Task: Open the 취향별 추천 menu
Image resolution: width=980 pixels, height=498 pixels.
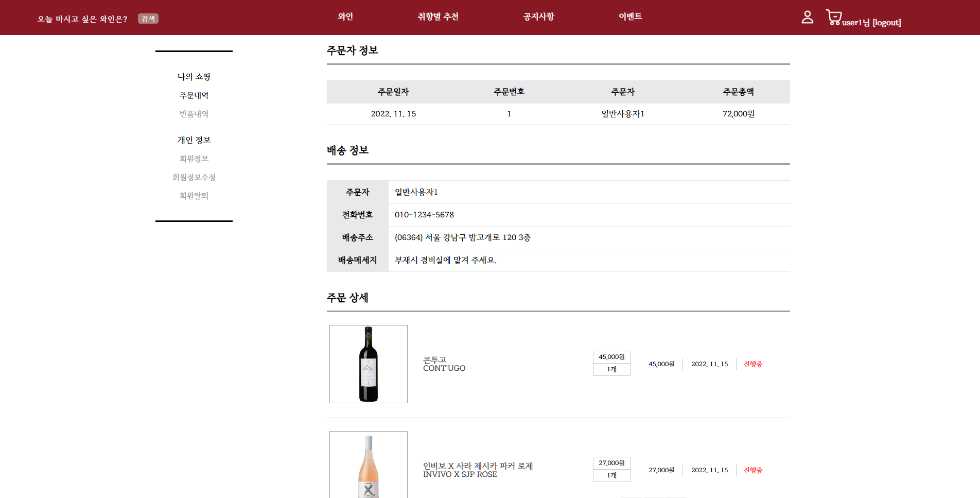Action: (x=438, y=16)
